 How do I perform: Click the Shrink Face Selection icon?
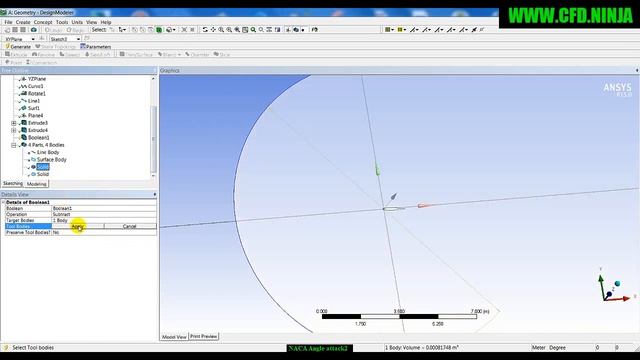(x=192, y=30)
